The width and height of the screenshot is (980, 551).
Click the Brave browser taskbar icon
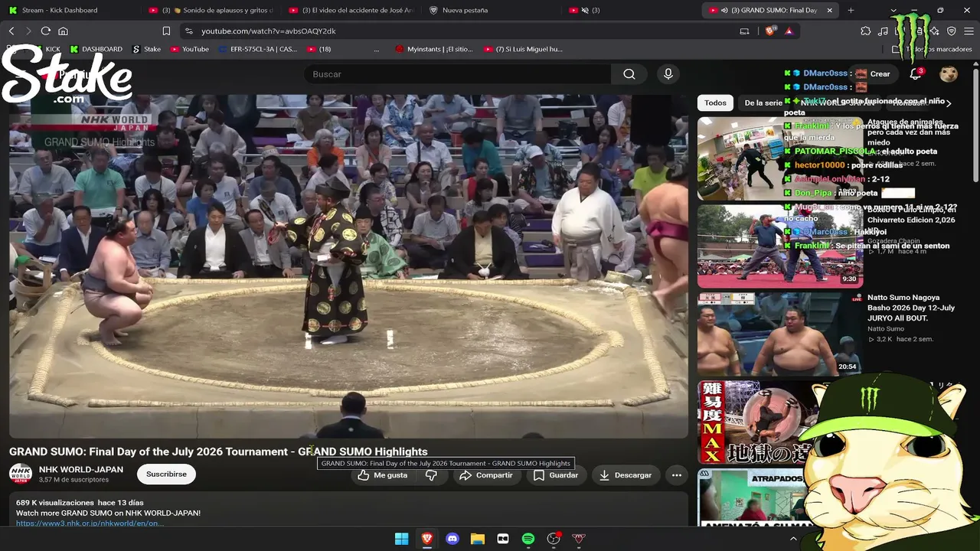point(426,539)
